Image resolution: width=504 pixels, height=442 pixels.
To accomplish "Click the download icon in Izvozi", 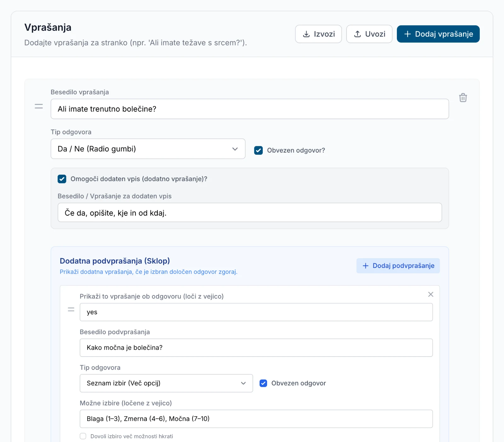I will tap(306, 34).
